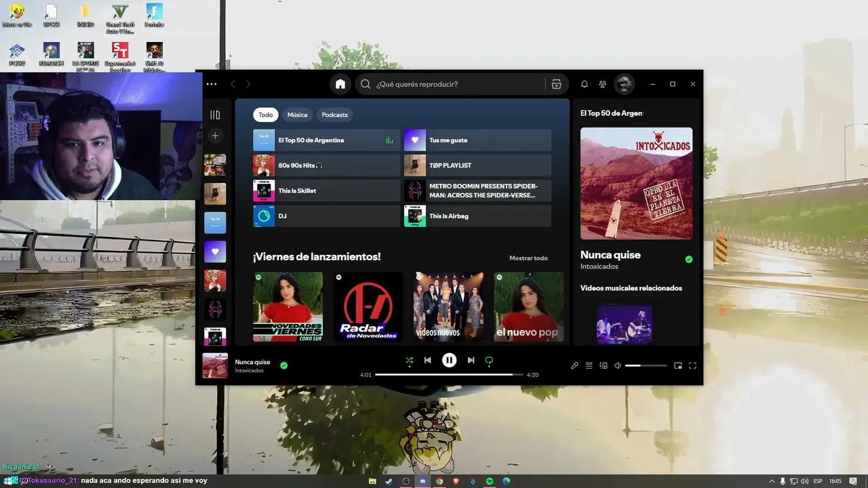Open the This Is Skillet shortcut

[x=327, y=190]
